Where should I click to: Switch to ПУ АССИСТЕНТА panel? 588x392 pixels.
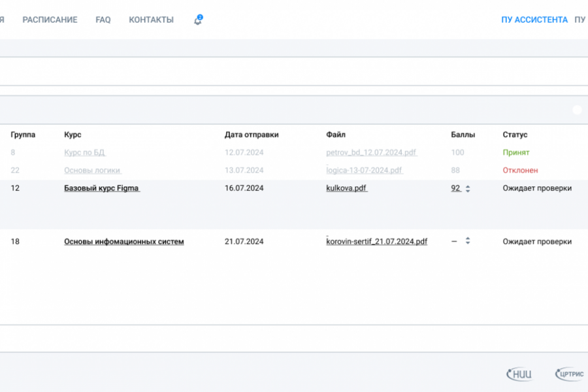point(534,20)
